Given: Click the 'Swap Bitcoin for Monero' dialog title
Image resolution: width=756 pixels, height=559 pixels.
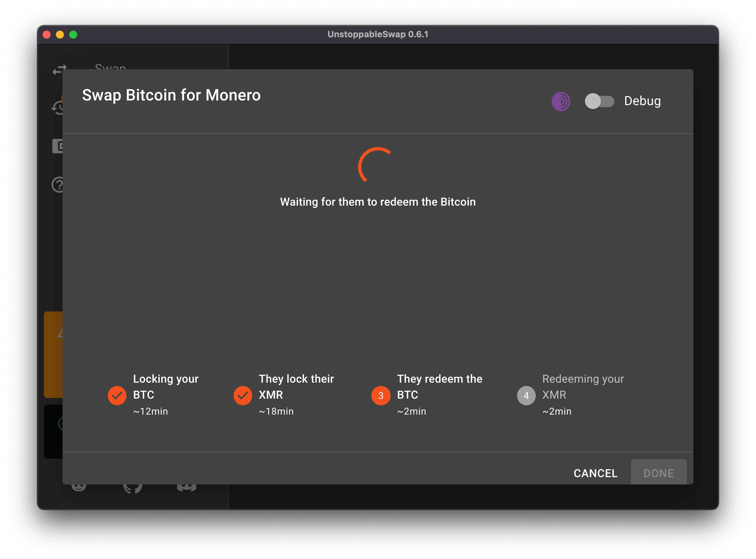Looking at the screenshot, I should pos(171,95).
